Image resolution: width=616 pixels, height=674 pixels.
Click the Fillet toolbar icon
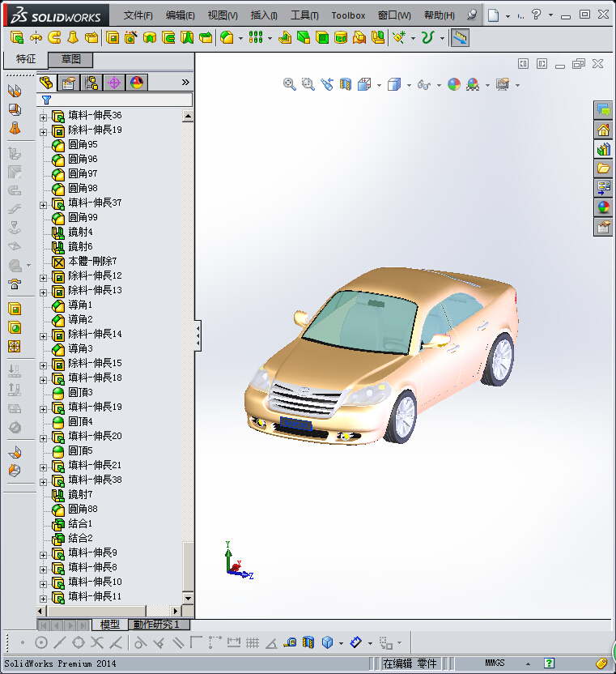[x=227, y=38]
